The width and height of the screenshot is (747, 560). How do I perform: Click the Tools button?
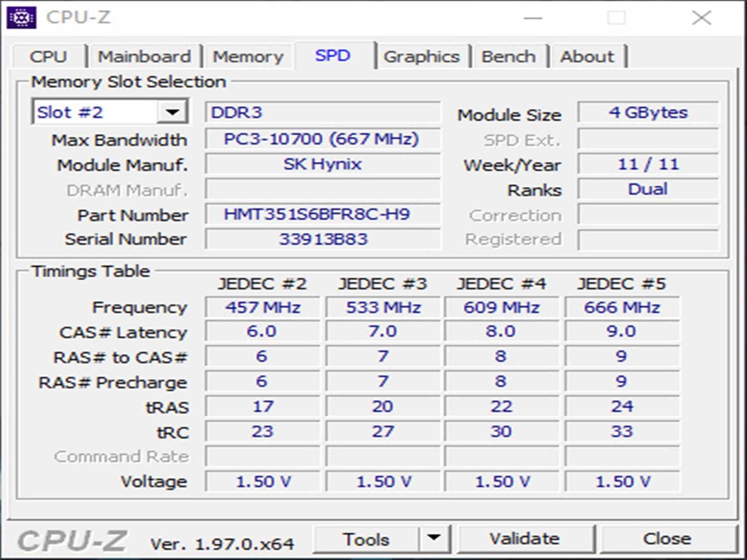coord(366,539)
